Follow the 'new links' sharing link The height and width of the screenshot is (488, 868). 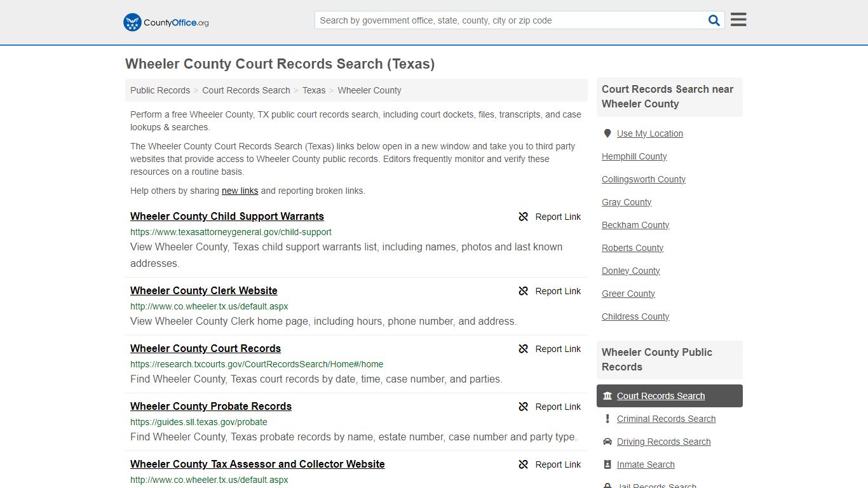coord(240,191)
